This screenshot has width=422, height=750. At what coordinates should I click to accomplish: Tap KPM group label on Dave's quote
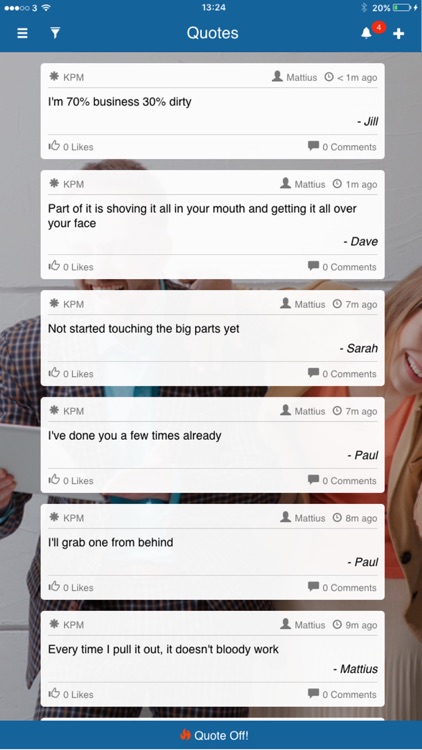[x=74, y=184]
